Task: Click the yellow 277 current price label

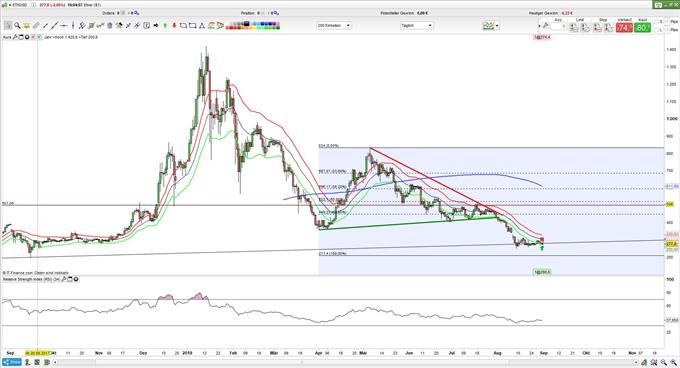Action: click(x=672, y=244)
